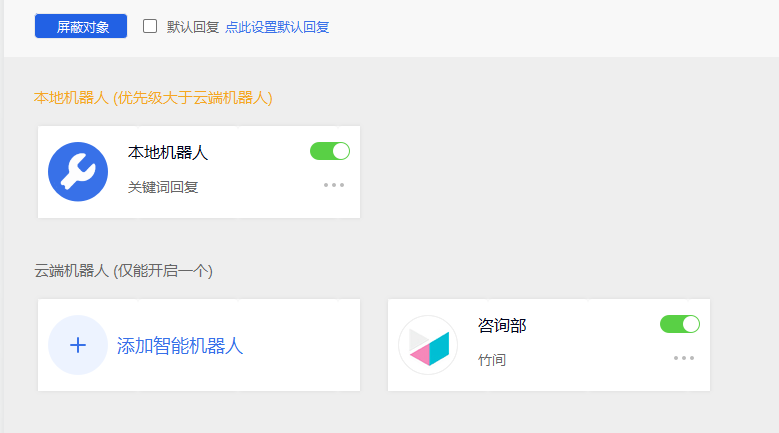Open the 咨询部 three-dot more options
This screenshot has width=779, height=433.
pos(684,358)
